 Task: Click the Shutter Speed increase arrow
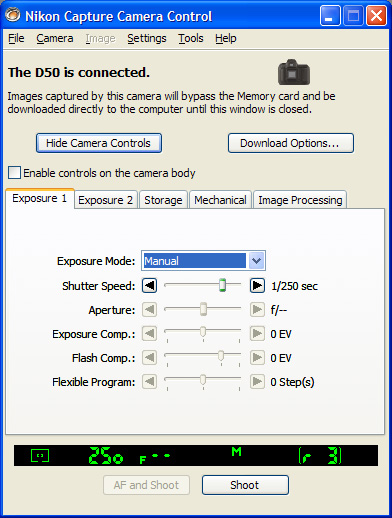[x=257, y=286]
